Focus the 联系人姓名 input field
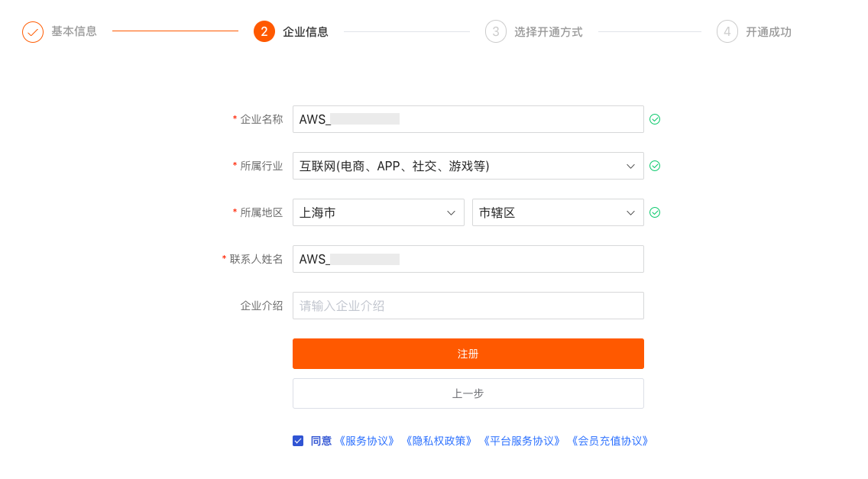Viewport: 868px width, 479px height. (468, 259)
